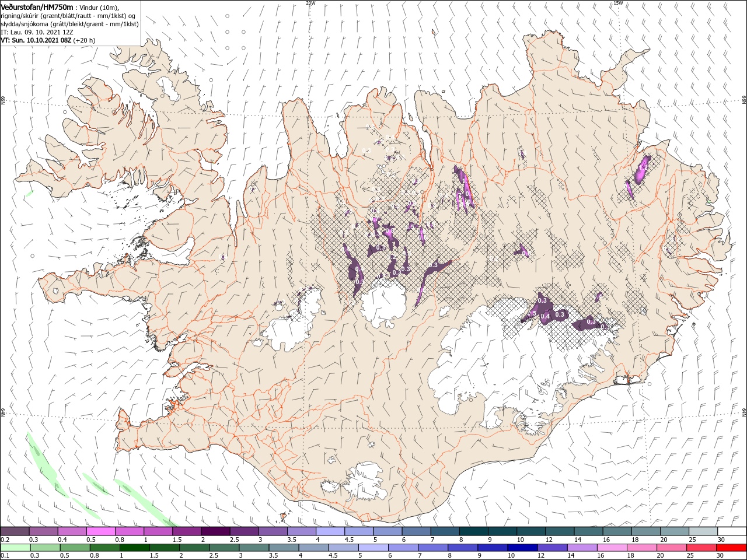The image size is (747, 560).
Task: Select the light pink 16 rain swatch
Action: [612, 548]
